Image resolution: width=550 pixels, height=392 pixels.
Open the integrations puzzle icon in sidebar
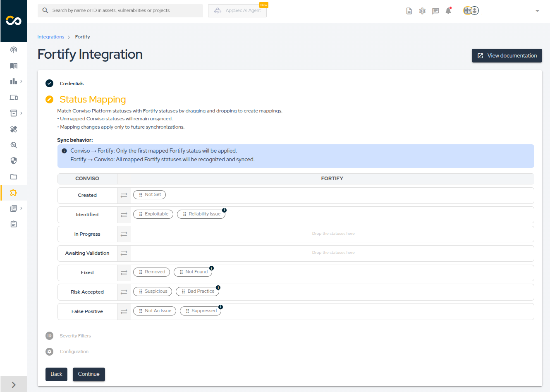14,193
